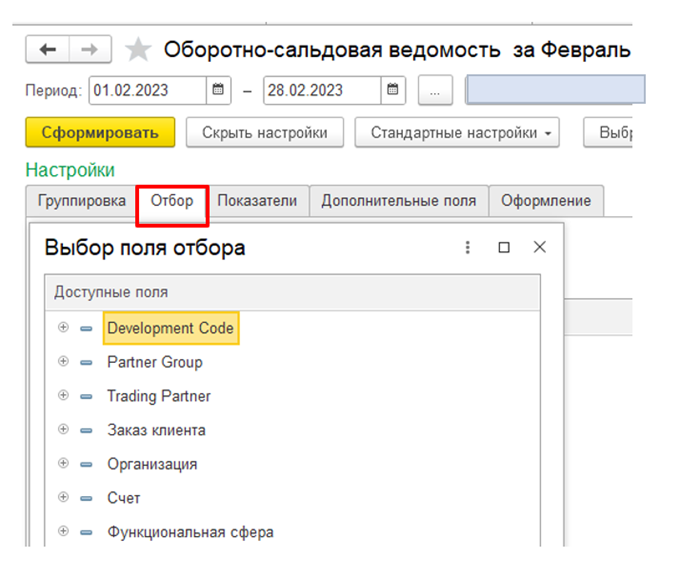Open the Показатели tab
Image resolution: width=681 pixels, height=579 pixels.
pos(257,200)
